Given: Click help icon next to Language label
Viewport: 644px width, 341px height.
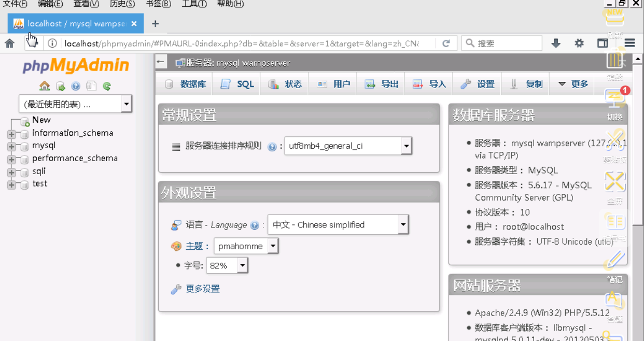Looking at the screenshot, I should coord(254,225).
